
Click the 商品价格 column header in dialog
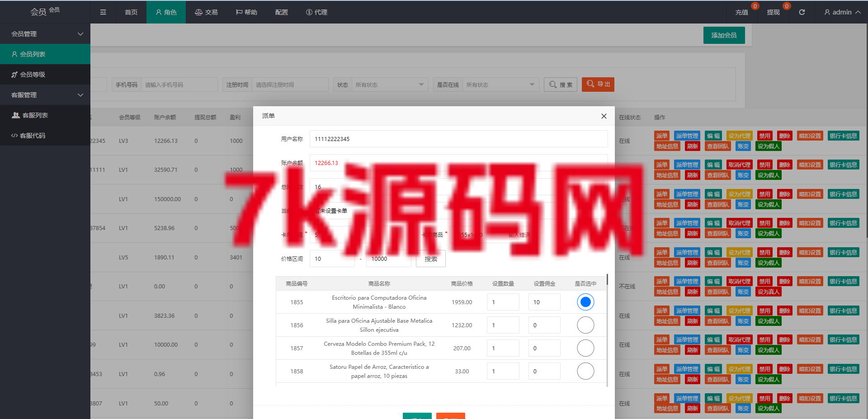click(x=462, y=284)
